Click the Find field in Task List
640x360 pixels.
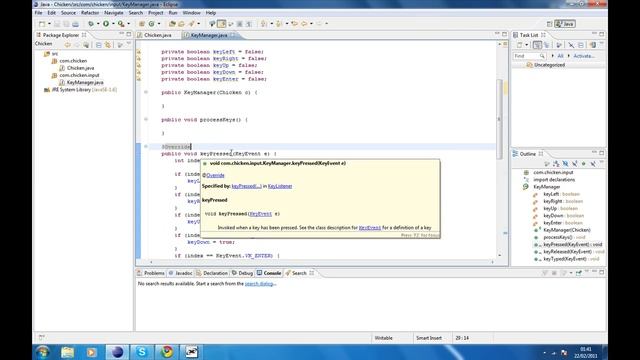529,56
